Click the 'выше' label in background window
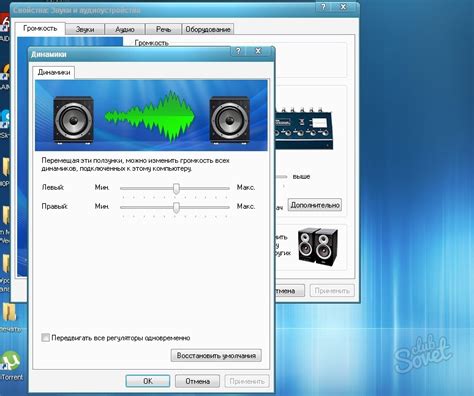 pyautogui.click(x=301, y=176)
